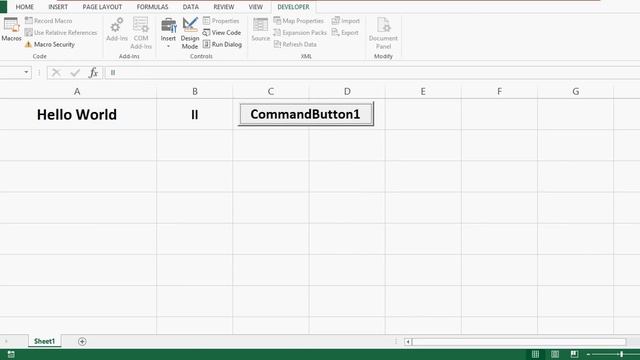Click Run Dialog
The height and width of the screenshot is (360, 640).
(x=222, y=44)
